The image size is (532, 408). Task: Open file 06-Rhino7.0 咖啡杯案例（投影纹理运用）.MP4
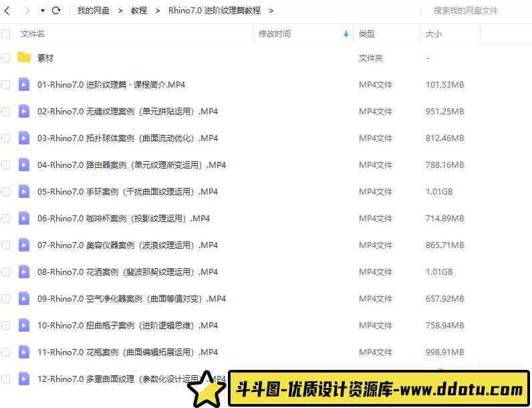click(124, 218)
